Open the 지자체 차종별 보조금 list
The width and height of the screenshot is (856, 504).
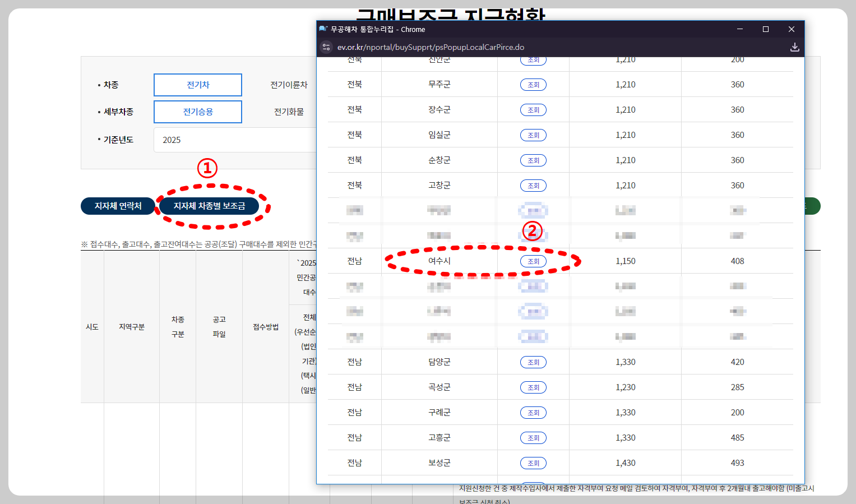click(x=210, y=206)
